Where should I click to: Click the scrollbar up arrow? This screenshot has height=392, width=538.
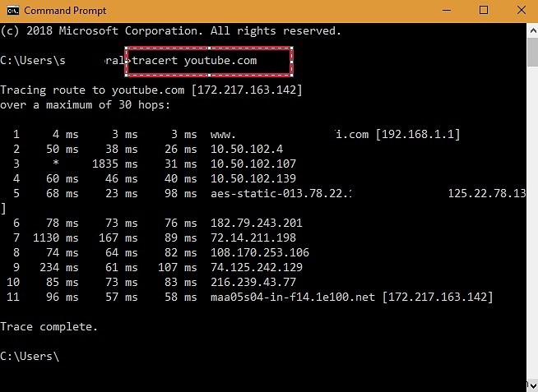click(531, 29)
